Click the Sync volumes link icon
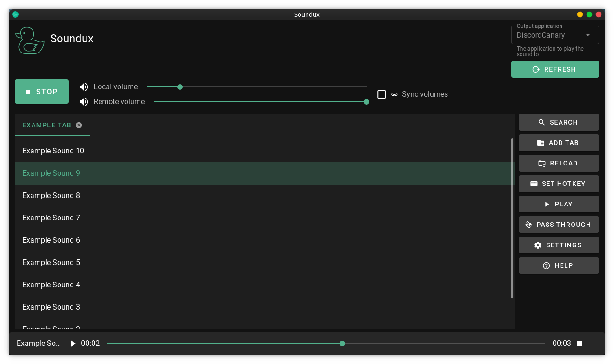This screenshot has height=364, width=614. click(394, 94)
